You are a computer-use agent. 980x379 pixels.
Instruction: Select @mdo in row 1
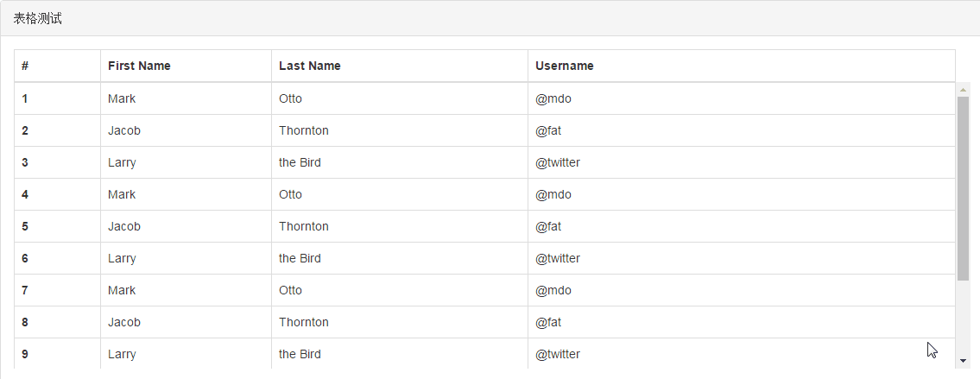coord(553,98)
